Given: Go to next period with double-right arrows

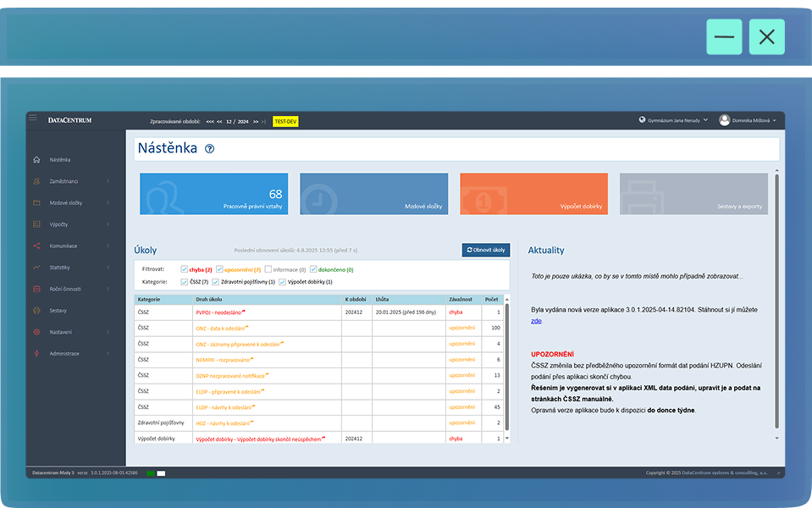Looking at the screenshot, I should tap(256, 122).
